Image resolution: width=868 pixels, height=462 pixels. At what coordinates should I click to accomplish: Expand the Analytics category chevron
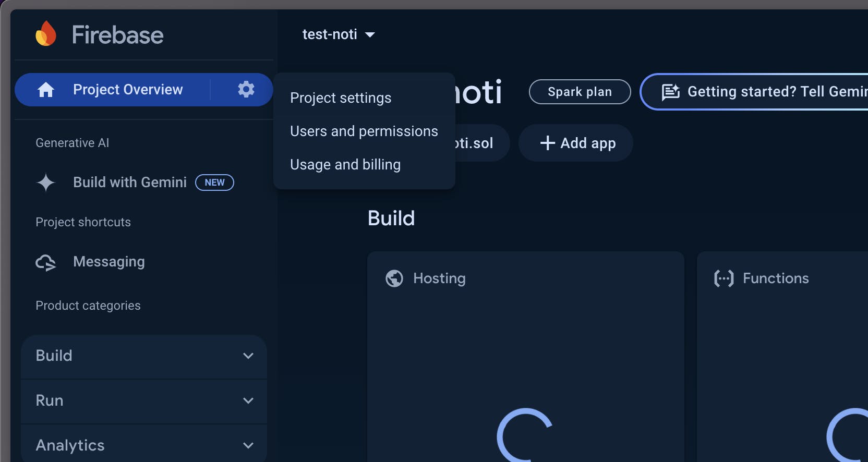(x=248, y=445)
